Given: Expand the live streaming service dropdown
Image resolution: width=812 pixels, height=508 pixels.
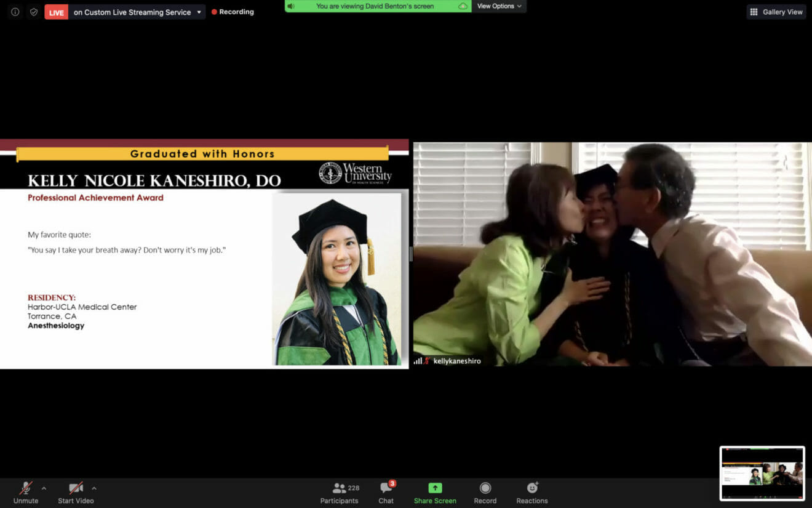Looking at the screenshot, I should pos(199,11).
